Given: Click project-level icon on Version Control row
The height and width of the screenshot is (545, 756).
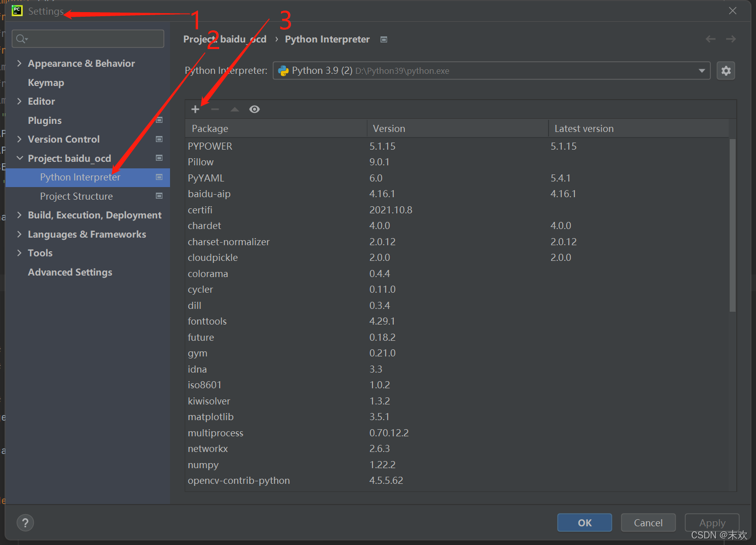Looking at the screenshot, I should (x=159, y=139).
